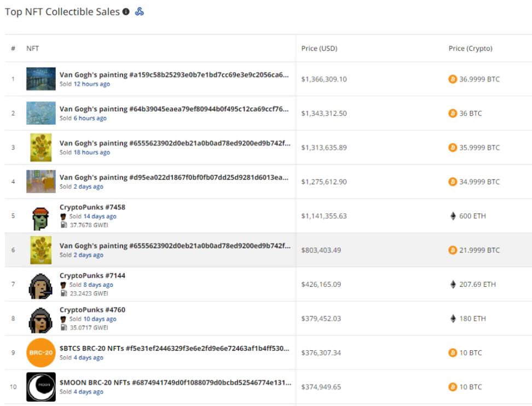Click the orange BRC-20 logo in row 9
The width and height of the screenshot is (532, 406).
pos(41,353)
